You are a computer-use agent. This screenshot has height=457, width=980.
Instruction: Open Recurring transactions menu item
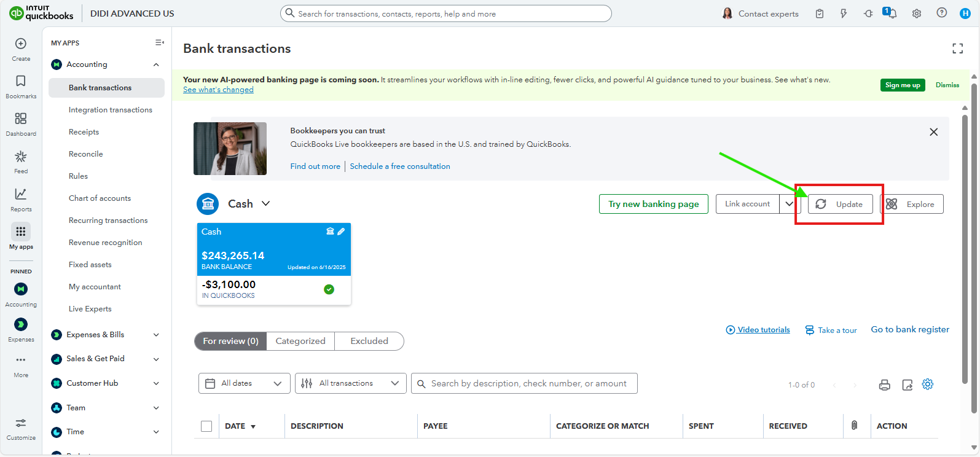[108, 221]
